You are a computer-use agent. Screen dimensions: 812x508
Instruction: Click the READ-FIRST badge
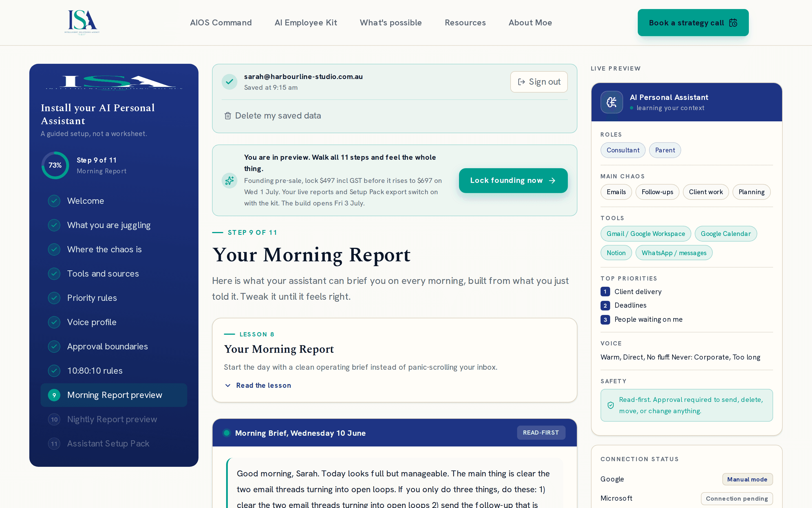click(541, 432)
